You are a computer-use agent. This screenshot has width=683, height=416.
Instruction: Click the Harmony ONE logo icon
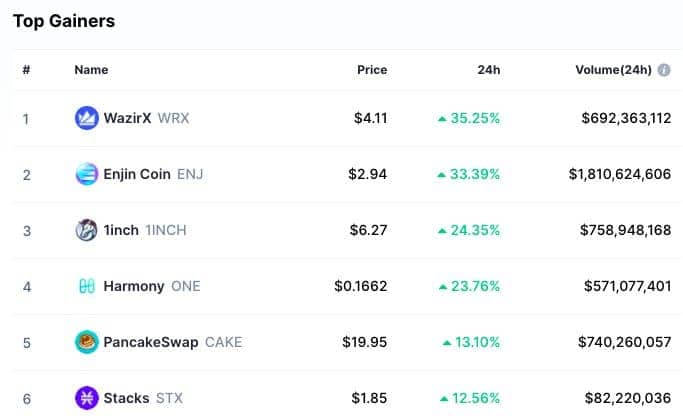(87, 286)
